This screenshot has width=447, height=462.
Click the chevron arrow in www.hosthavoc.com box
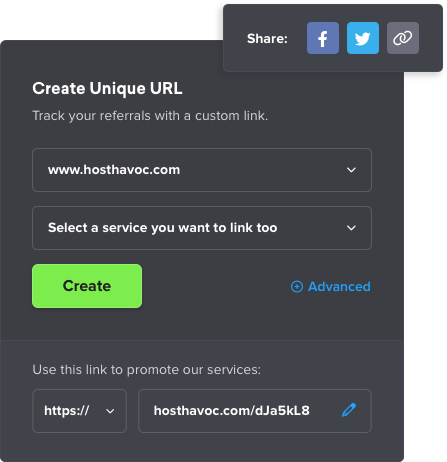click(x=351, y=170)
